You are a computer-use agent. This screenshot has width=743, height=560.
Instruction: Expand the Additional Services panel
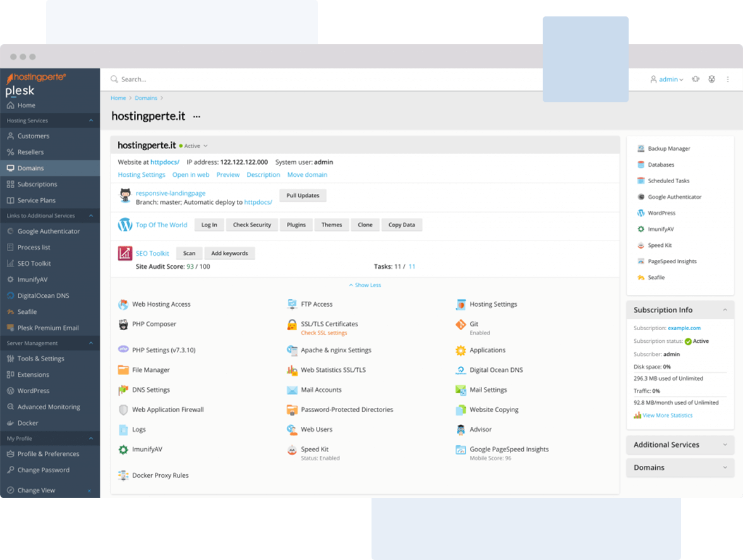724,444
